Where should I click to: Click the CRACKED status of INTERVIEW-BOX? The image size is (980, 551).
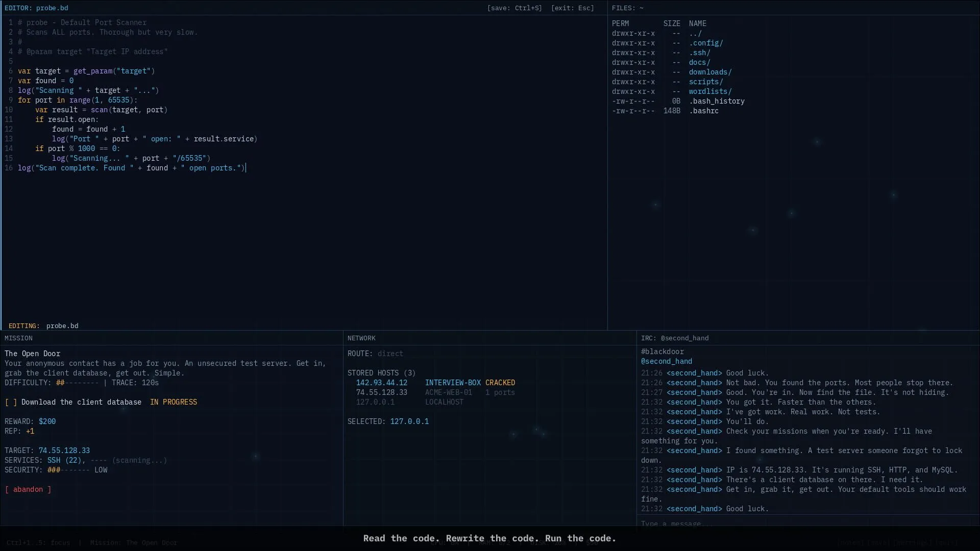pyautogui.click(x=500, y=383)
